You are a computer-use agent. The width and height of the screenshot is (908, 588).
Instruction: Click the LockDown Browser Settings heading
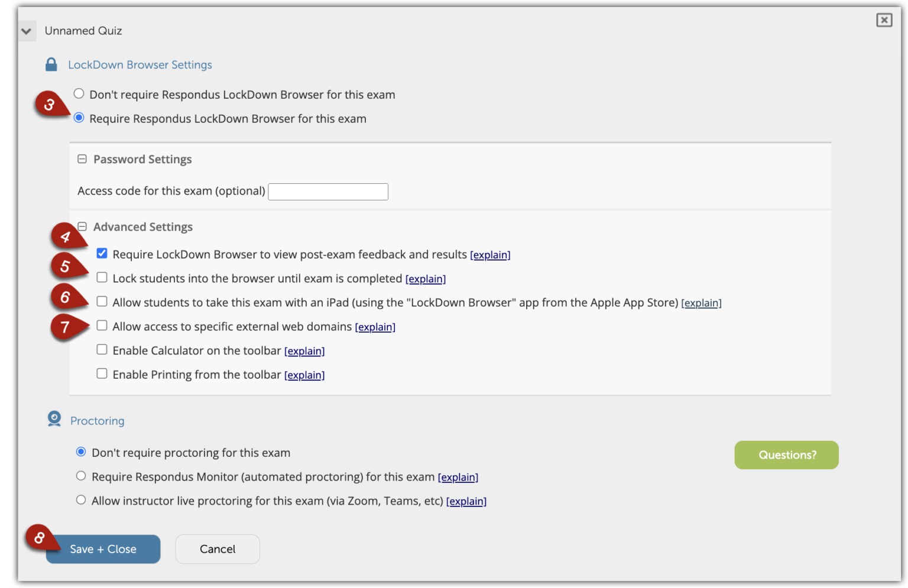click(140, 64)
